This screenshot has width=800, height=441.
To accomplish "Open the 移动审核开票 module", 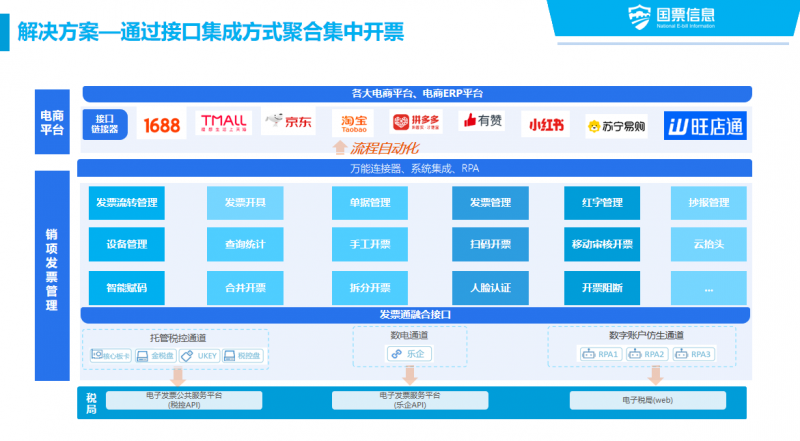I will [602, 244].
